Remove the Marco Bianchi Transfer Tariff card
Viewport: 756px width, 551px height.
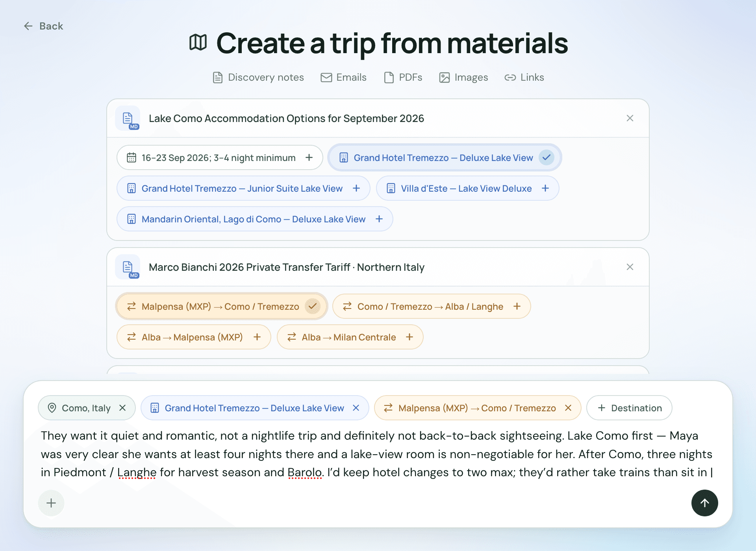click(630, 267)
